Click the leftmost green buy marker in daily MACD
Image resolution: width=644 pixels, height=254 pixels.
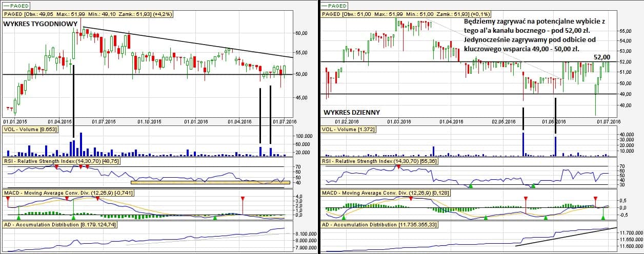click(x=344, y=218)
